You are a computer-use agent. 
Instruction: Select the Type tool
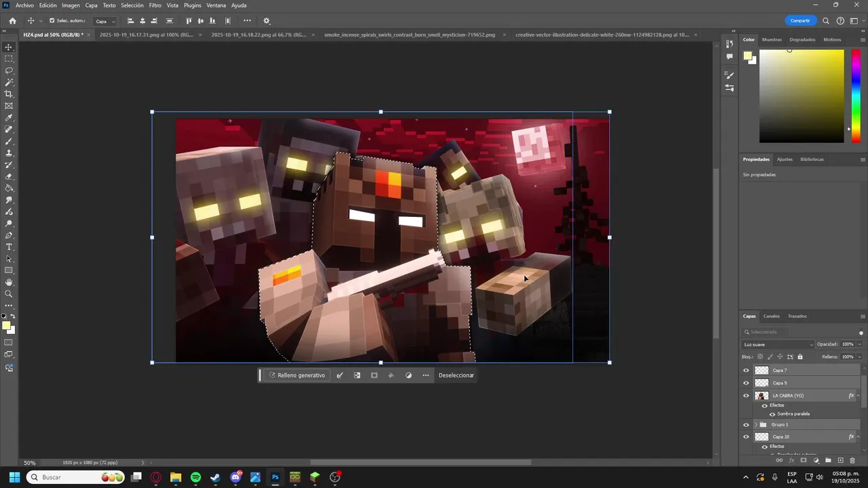[9, 247]
